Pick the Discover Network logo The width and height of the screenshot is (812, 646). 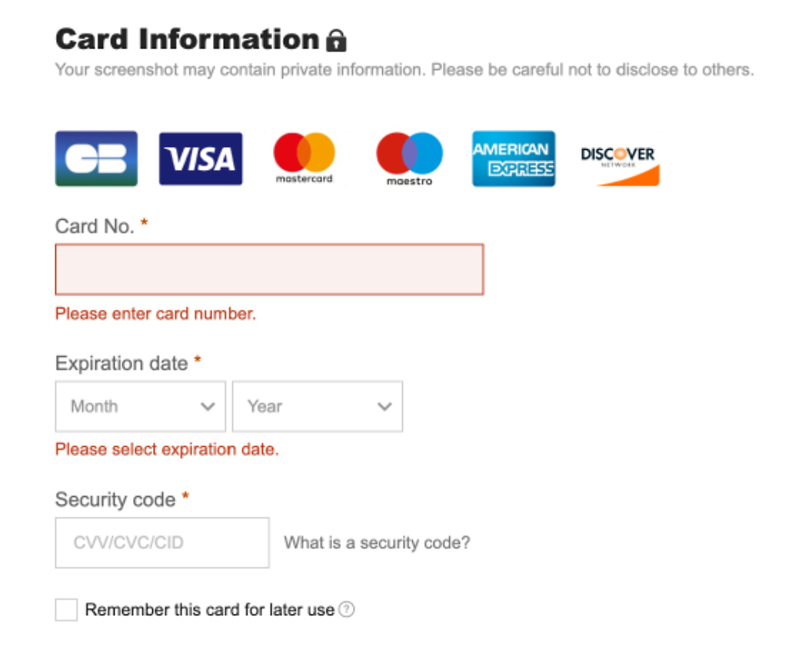coord(619,165)
